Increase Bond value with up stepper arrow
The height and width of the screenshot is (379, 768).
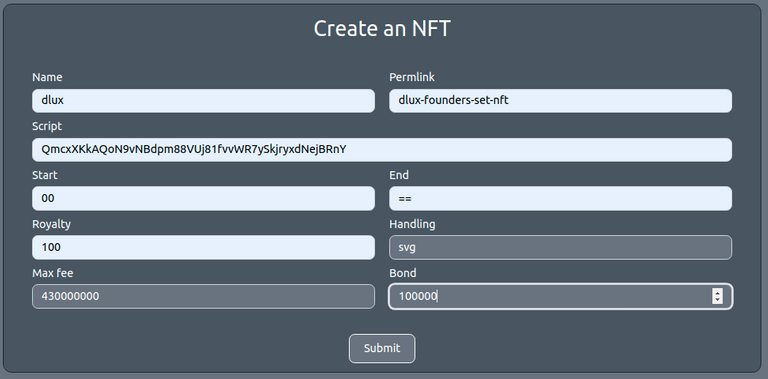(718, 292)
